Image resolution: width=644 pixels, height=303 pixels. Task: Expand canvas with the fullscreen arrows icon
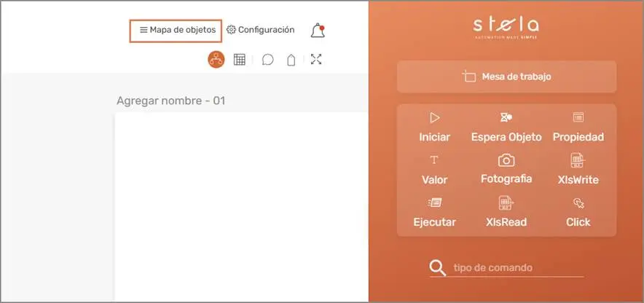316,60
